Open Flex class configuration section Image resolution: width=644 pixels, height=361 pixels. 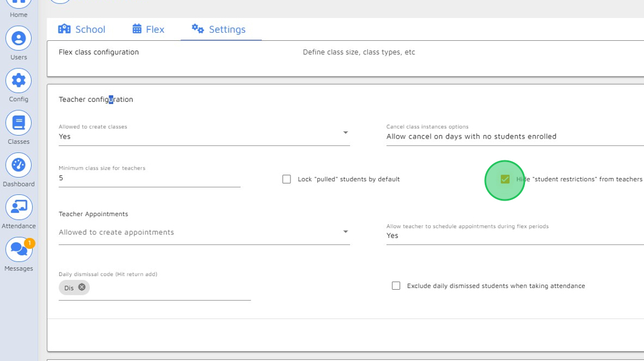(x=99, y=52)
